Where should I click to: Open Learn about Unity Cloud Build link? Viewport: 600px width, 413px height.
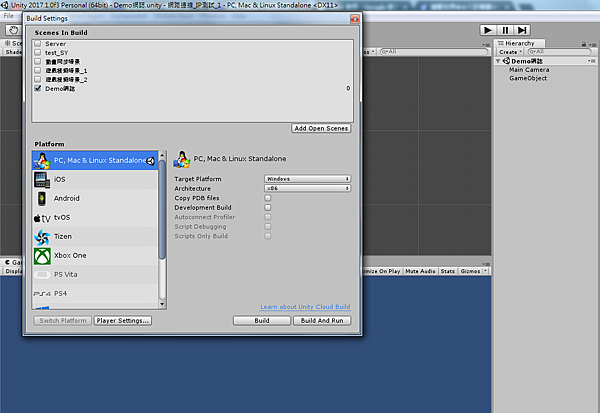pyautogui.click(x=305, y=307)
